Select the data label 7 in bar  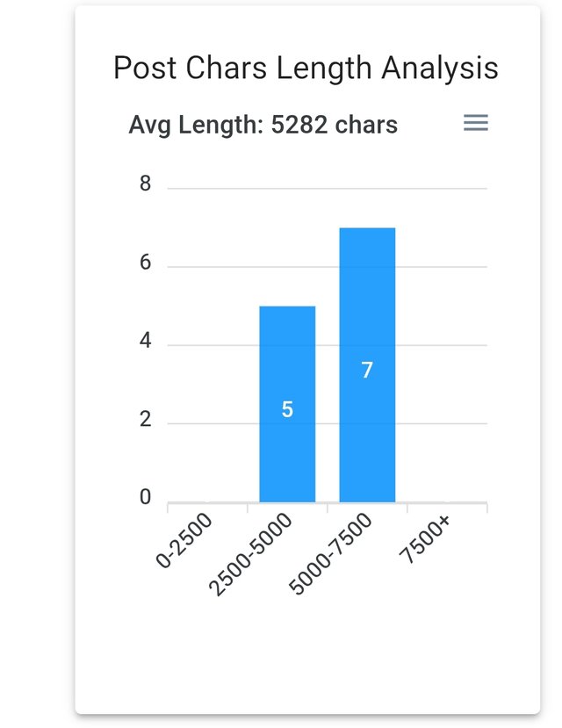367,370
